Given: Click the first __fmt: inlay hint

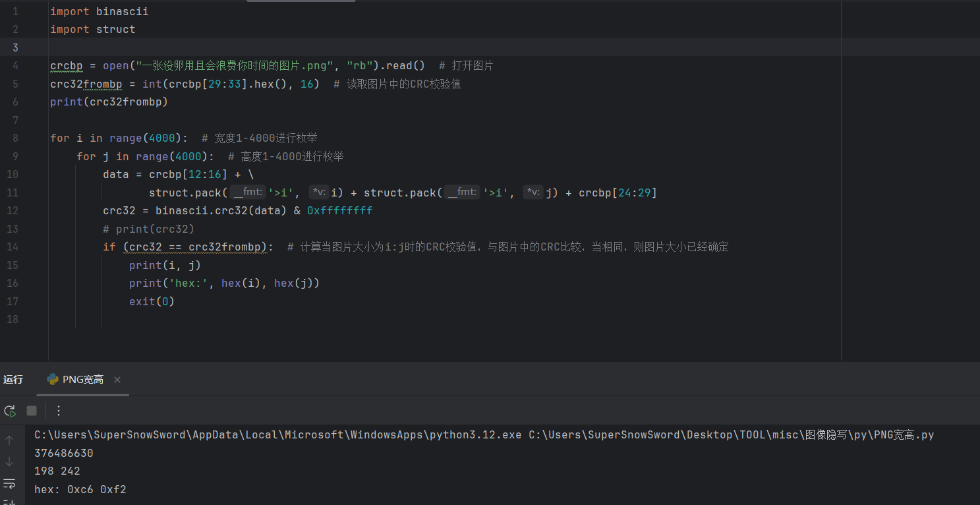Looking at the screenshot, I should point(246,193).
